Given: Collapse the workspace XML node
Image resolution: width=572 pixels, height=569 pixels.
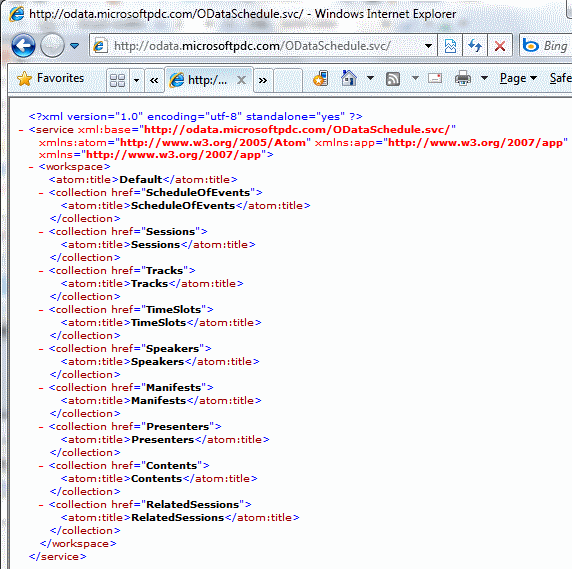Looking at the screenshot, I should point(31,167).
